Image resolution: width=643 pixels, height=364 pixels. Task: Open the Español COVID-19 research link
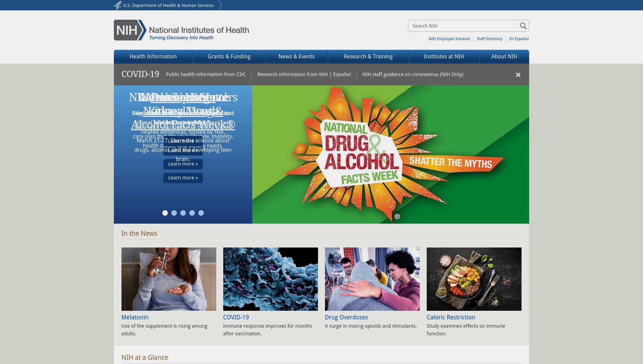342,74
